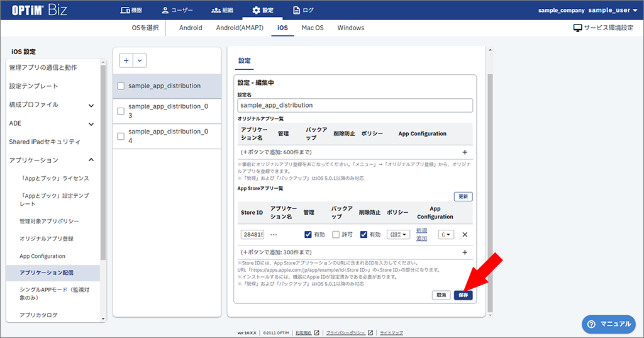The width and height of the screenshot is (644, 338).
Task: Click 保存 save button
Action: coord(464,295)
